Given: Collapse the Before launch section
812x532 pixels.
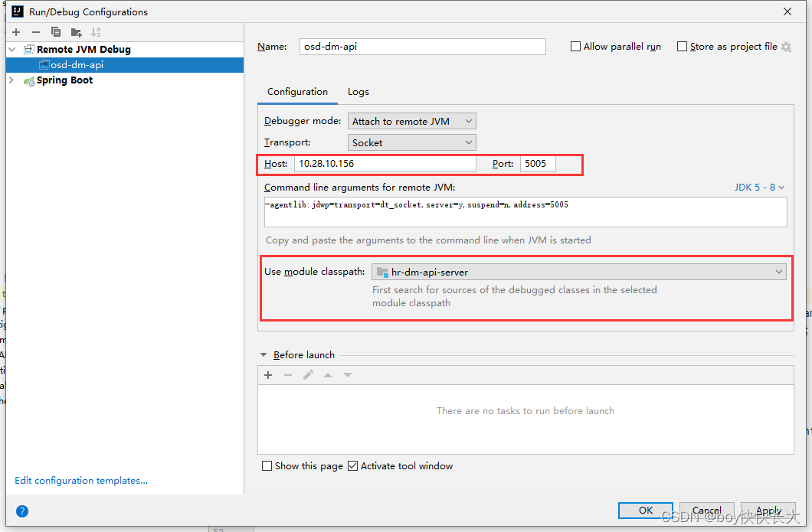Looking at the screenshot, I should click(x=263, y=355).
